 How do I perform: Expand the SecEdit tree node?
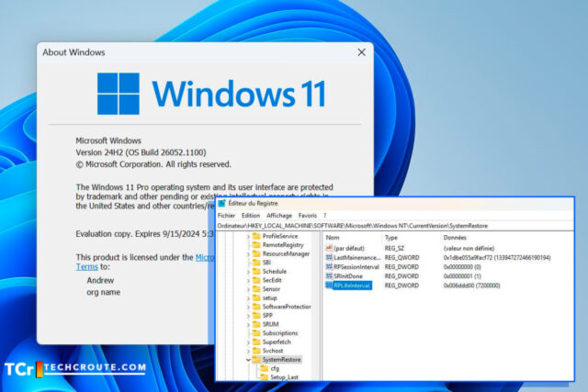tap(248, 280)
